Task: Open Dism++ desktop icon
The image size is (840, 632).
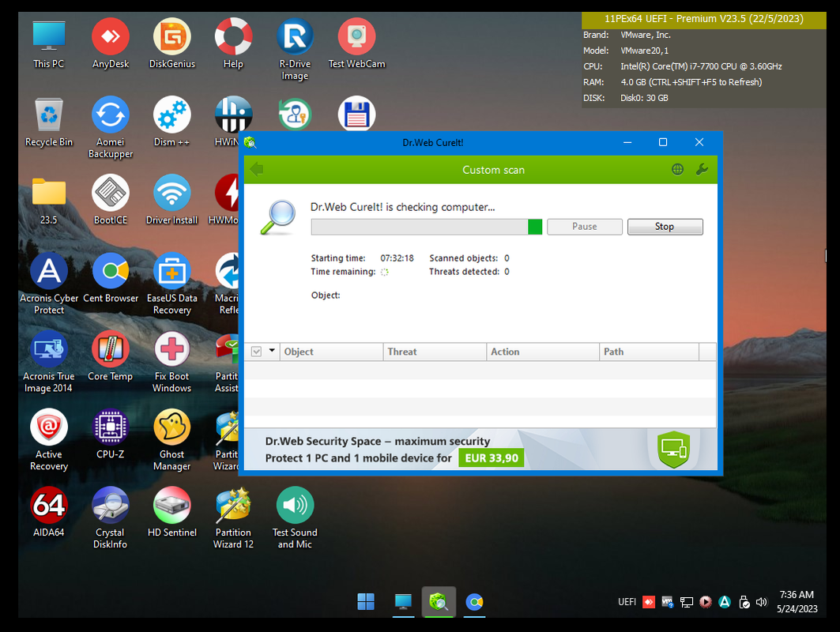Action: [x=172, y=122]
